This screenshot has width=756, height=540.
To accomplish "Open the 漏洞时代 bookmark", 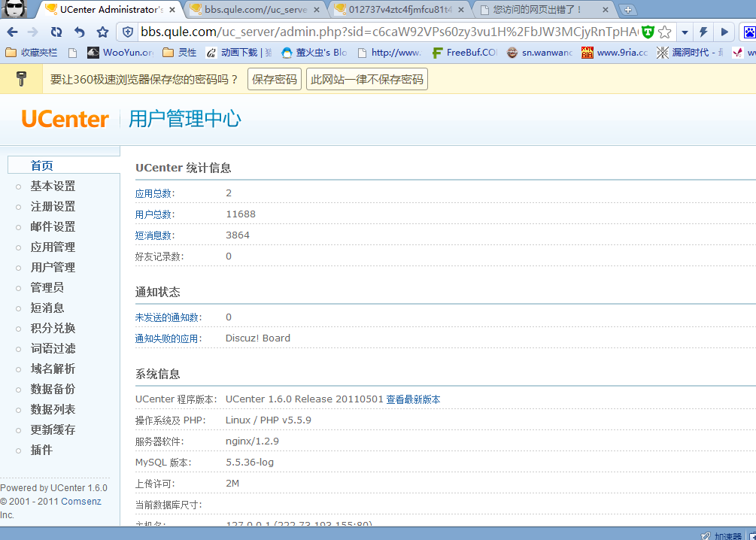I will pyautogui.click(x=690, y=53).
